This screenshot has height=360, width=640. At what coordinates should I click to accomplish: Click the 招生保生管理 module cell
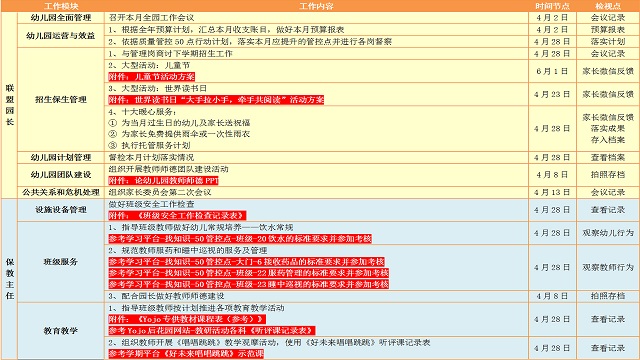tap(61, 100)
